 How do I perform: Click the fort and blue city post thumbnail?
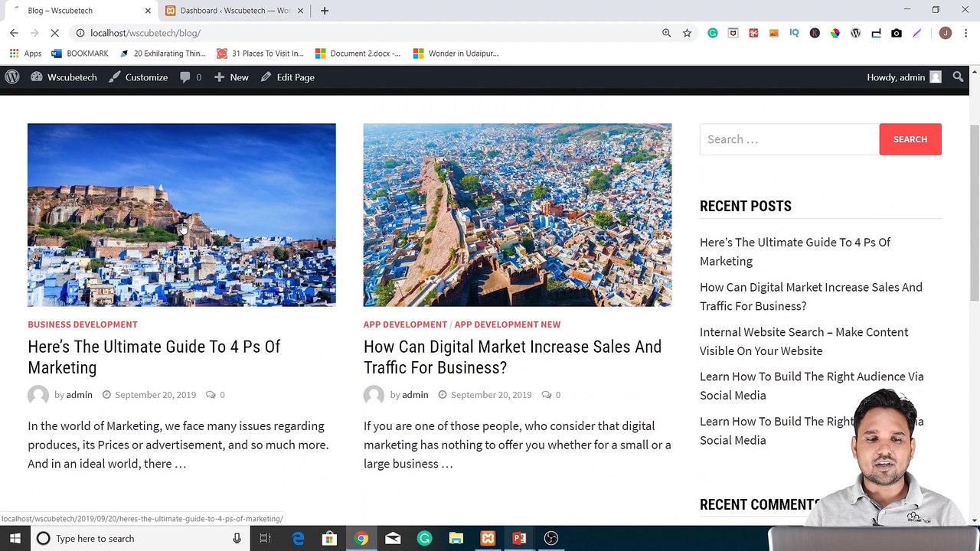click(x=181, y=215)
